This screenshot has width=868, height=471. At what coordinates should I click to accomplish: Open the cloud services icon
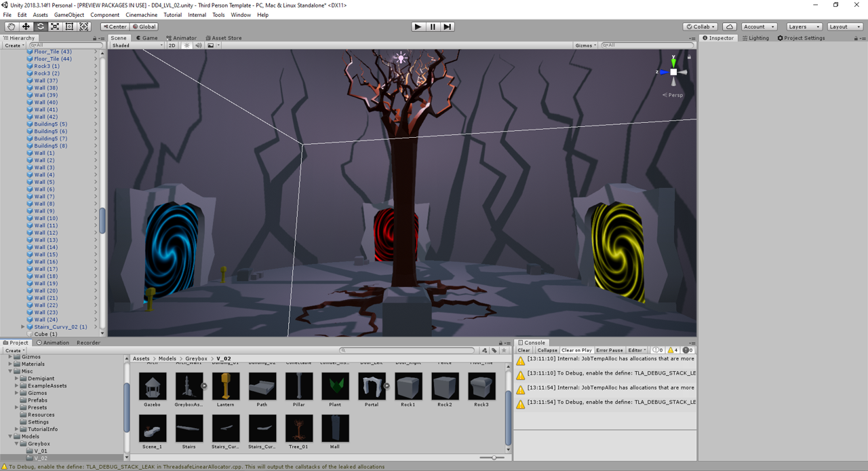coord(730,26)
